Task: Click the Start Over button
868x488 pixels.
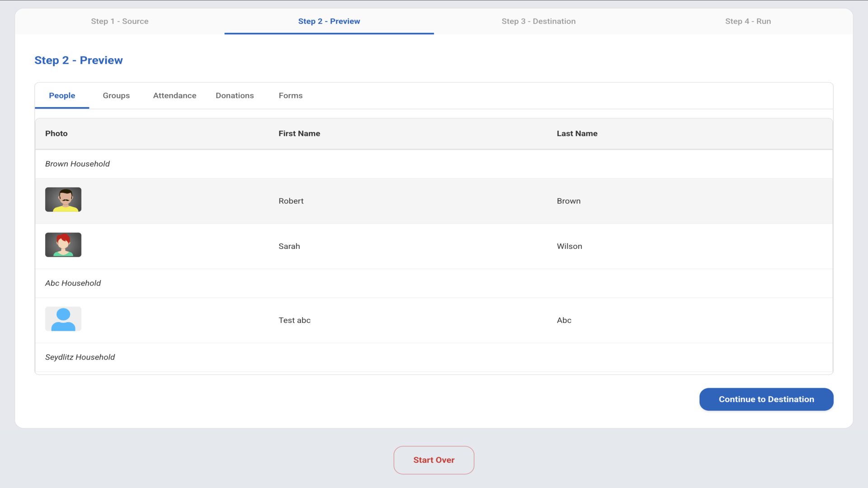Action: pyautogui.click(x=434, y=460)
